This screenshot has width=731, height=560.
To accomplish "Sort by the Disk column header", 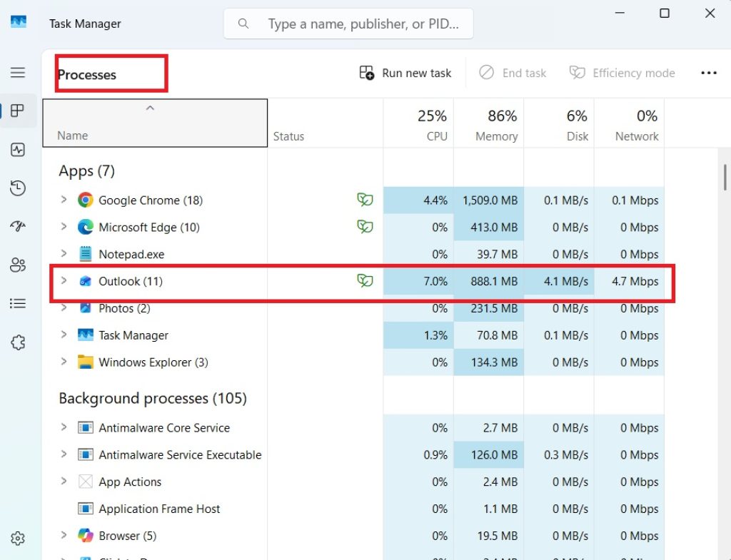I will tap(559, 123).
